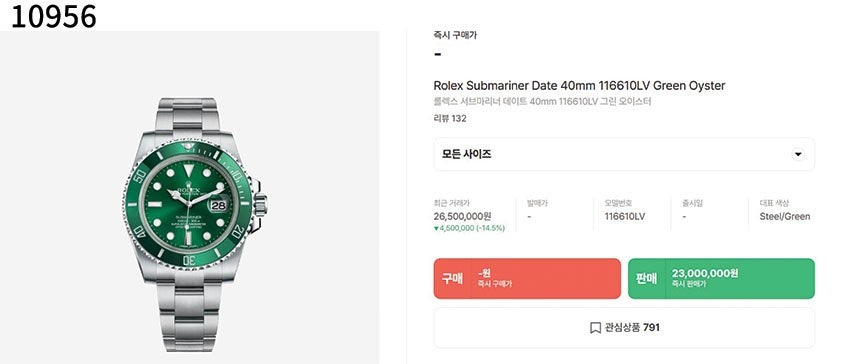Add to 관심상품 791 wishlist
Viewport: 860px width, 364px height.
(624, 328)
